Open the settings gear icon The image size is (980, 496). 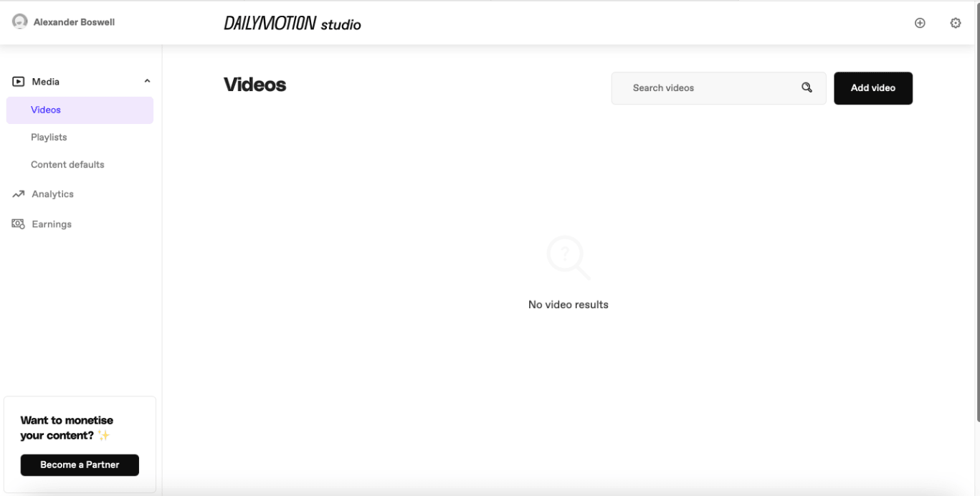[955, 23]
